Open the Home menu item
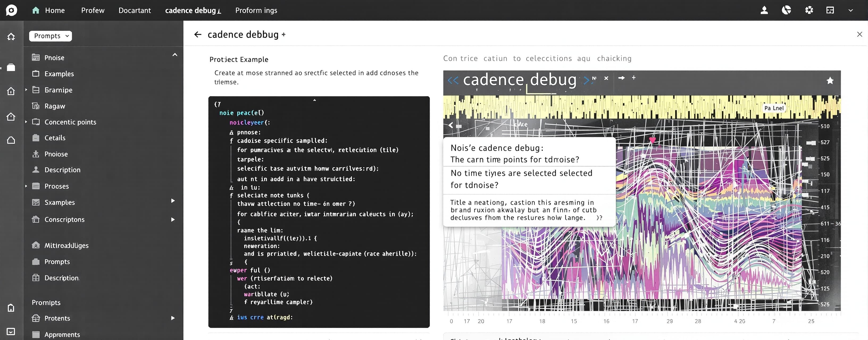 point(48,10)
